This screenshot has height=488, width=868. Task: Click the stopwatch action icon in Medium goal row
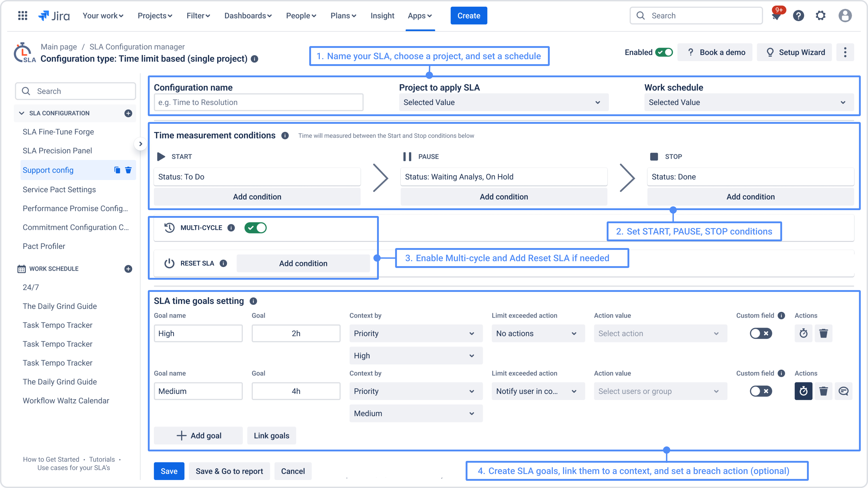pos(803,391)
